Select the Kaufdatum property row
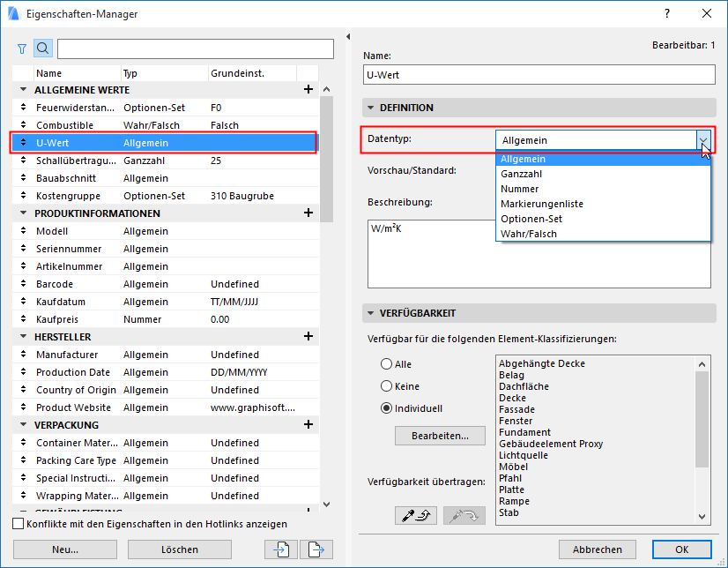The width and height of the screenshot is (728, 568). pyautogui.click(x=166, y=302)
